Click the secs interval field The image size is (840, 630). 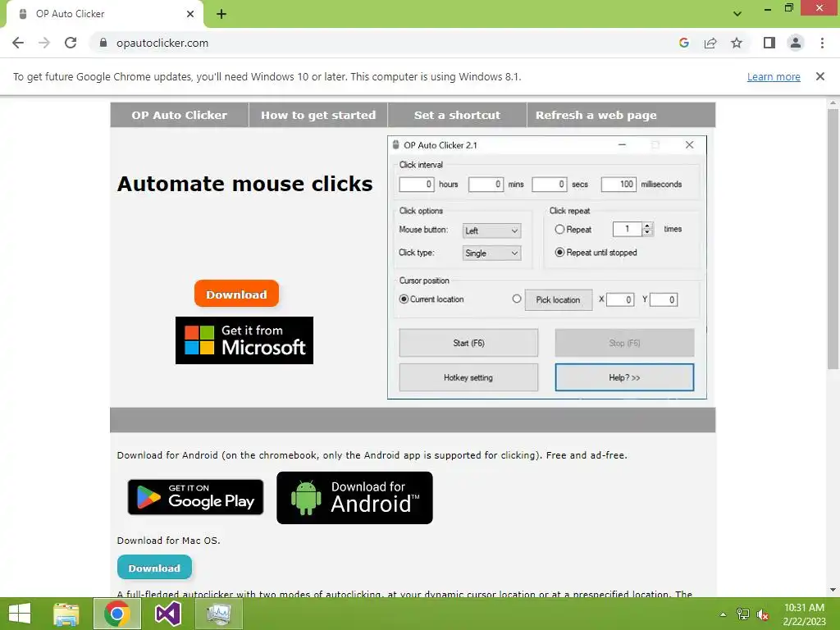coord(549,185)
